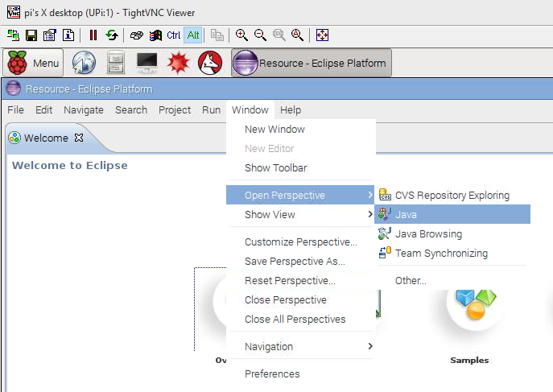Open the Search menu

(131, 110)
